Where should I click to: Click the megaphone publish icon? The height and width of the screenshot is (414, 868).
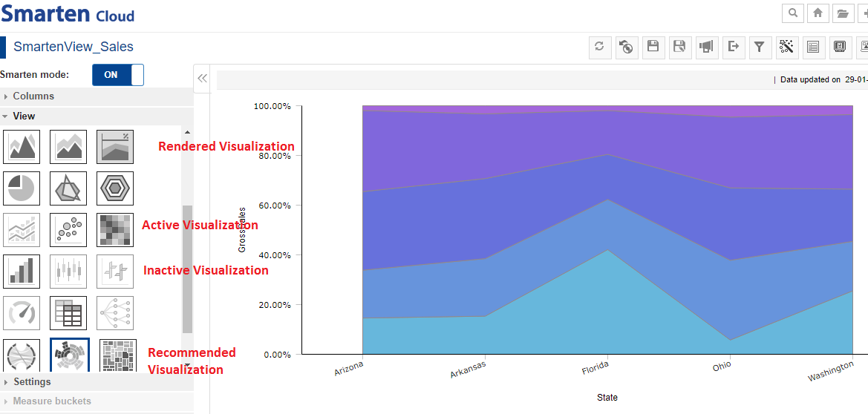[706, 47]
